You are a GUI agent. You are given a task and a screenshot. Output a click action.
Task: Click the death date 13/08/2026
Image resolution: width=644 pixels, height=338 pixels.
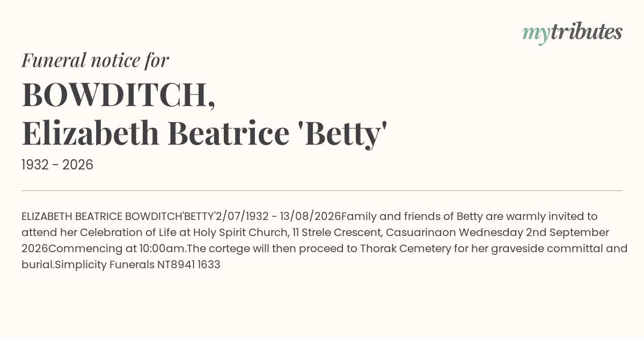311,217
